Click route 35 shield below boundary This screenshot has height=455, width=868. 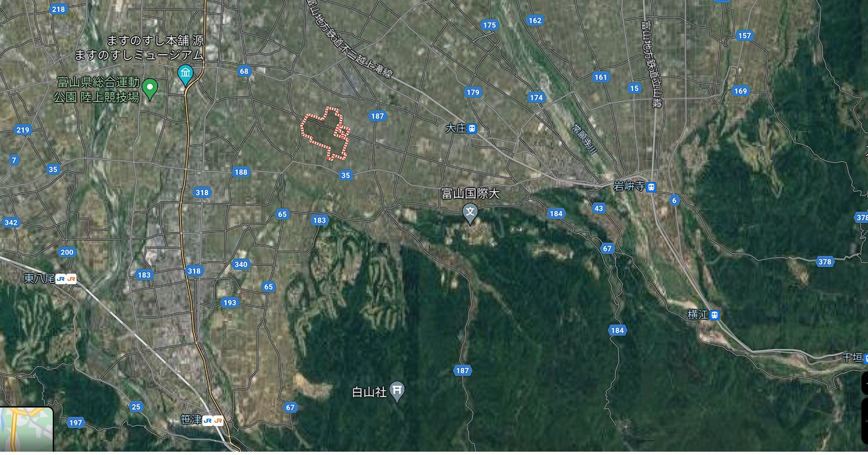pos(345,175)
